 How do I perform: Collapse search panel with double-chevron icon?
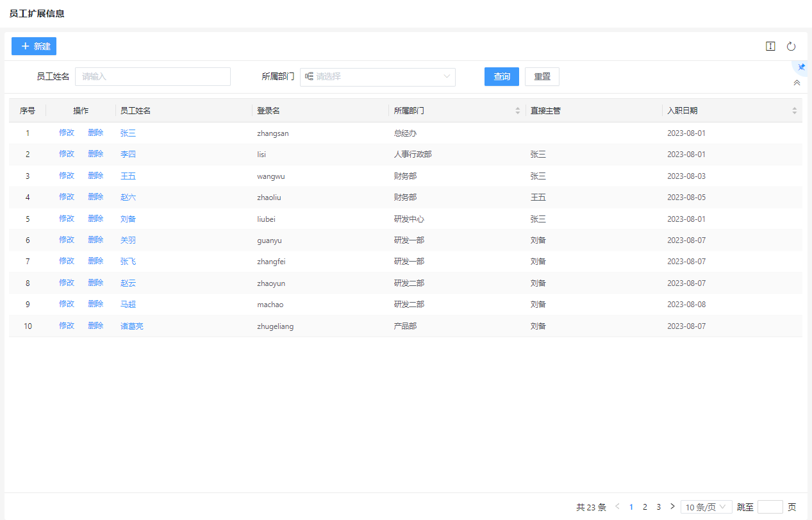[x=797, y=83]
